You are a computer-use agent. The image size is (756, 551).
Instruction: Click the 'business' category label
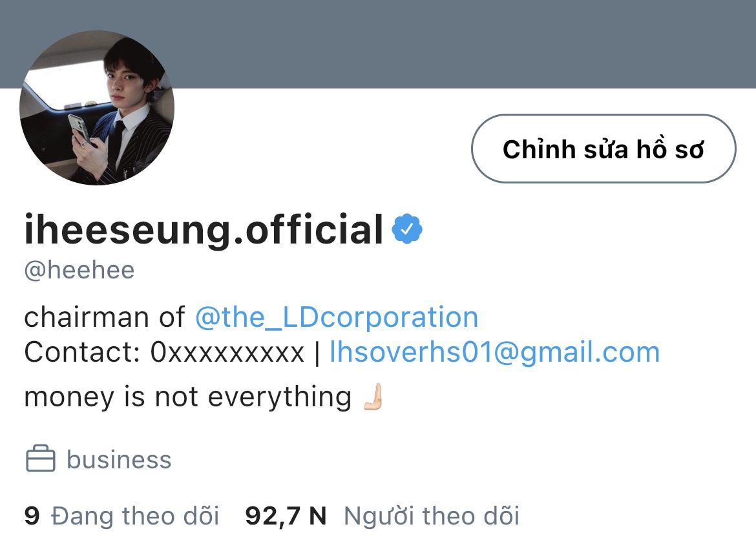point(119,459)
